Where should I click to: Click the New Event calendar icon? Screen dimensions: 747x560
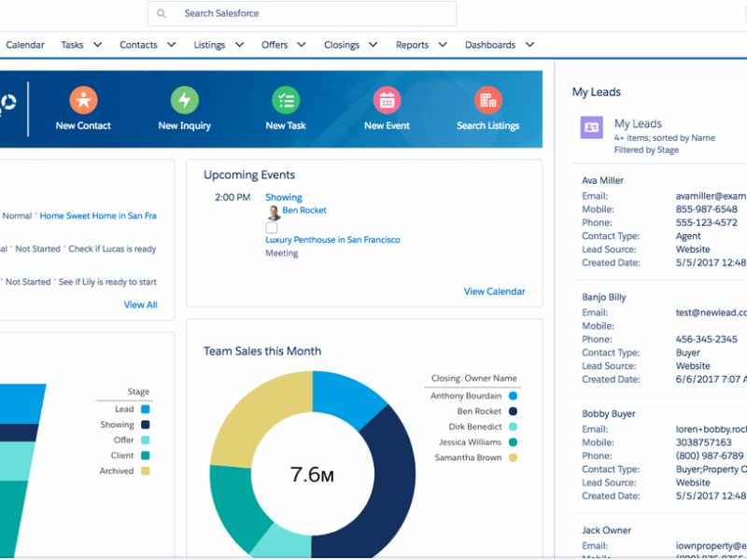coord(387,100)
